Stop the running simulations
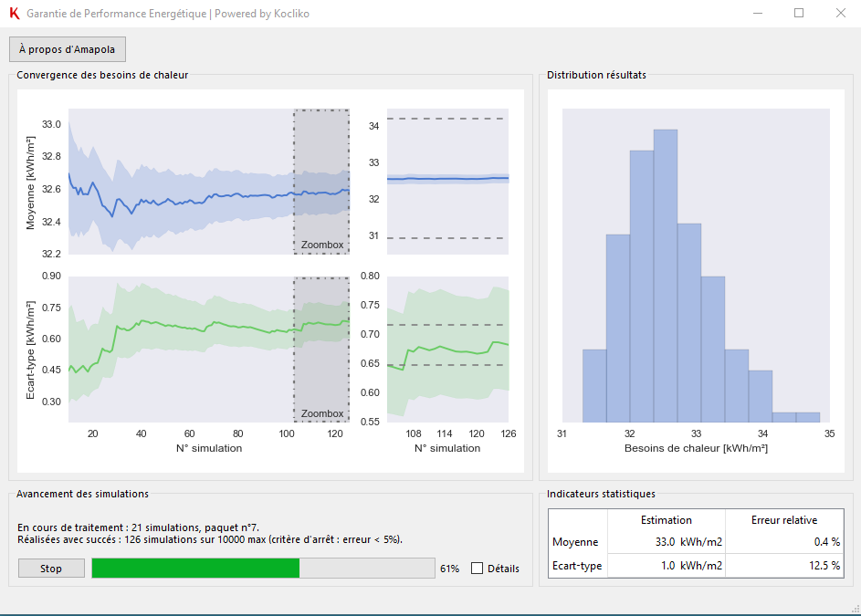Screen dimensions: 861x616 point(51,569)
